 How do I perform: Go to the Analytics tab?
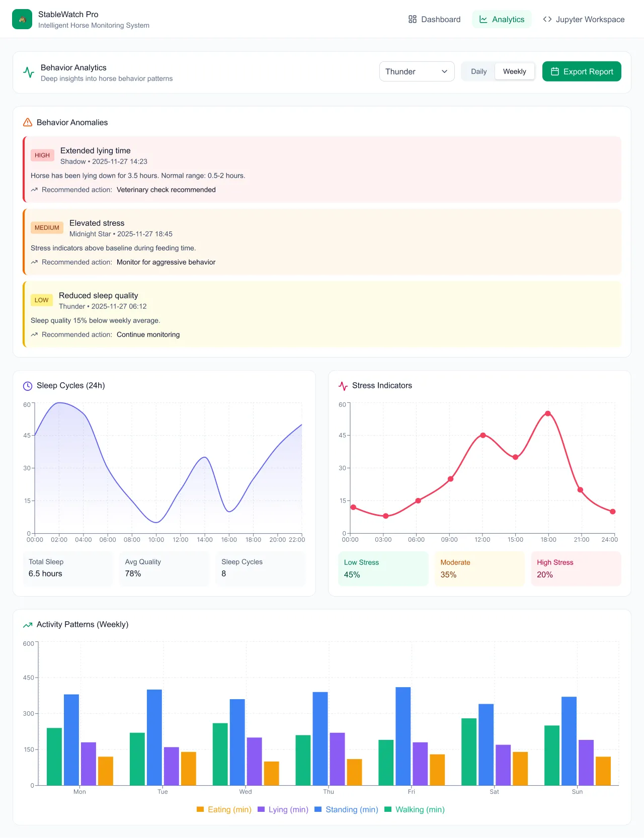[x=502, y=19]
